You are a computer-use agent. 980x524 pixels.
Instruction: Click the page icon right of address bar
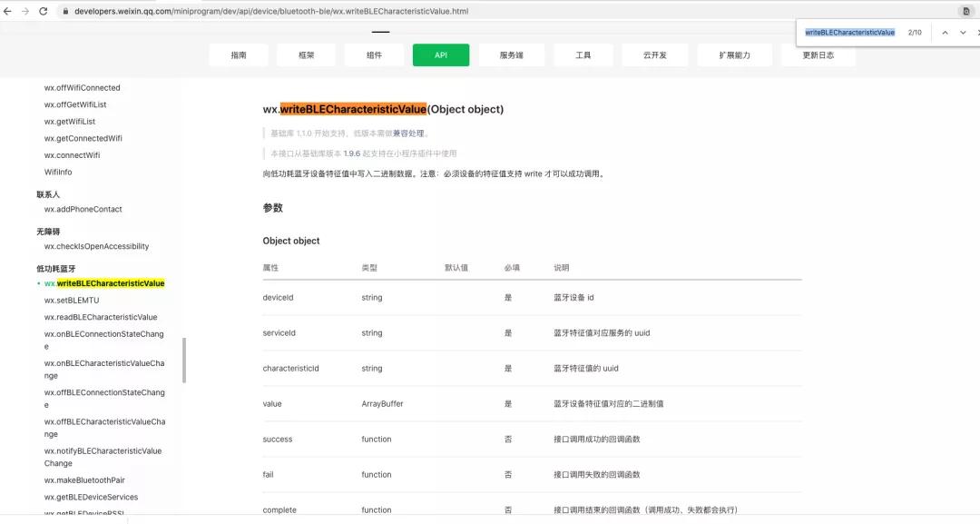point(966,11)
